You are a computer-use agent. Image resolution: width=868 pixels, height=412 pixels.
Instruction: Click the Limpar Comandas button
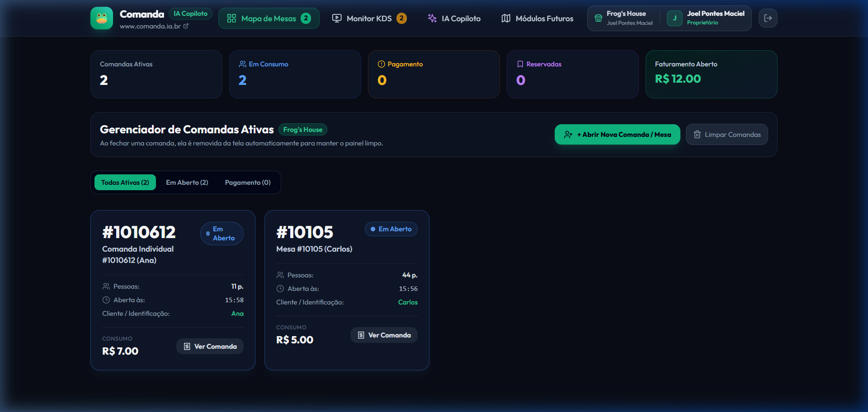click(x=727, y=135)
